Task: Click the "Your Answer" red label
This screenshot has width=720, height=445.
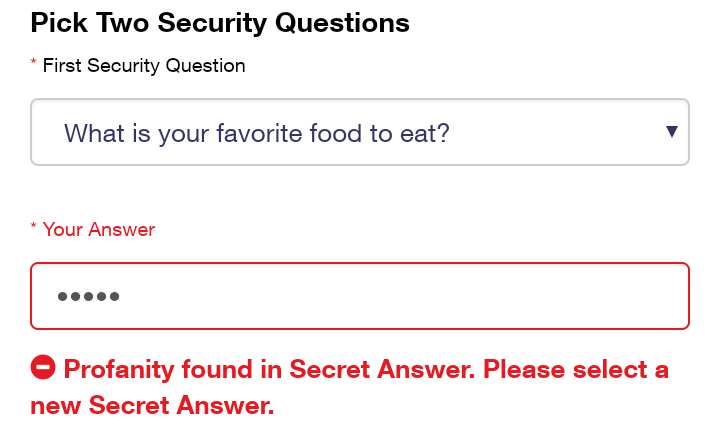Action: click(99, 230)
